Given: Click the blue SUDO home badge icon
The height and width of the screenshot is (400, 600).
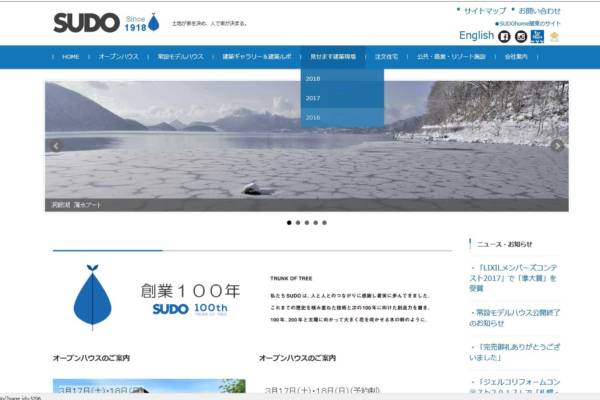Looking at the screenshot, I should tap(537, 36).
